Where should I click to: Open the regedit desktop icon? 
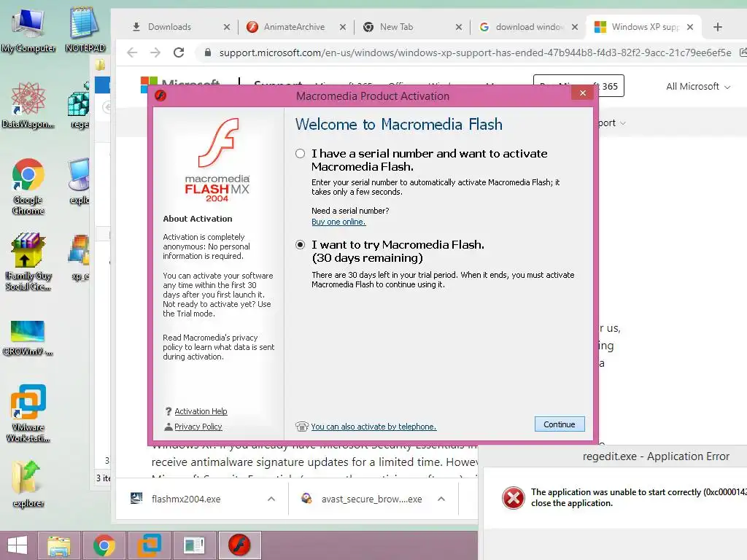(79, 105)
